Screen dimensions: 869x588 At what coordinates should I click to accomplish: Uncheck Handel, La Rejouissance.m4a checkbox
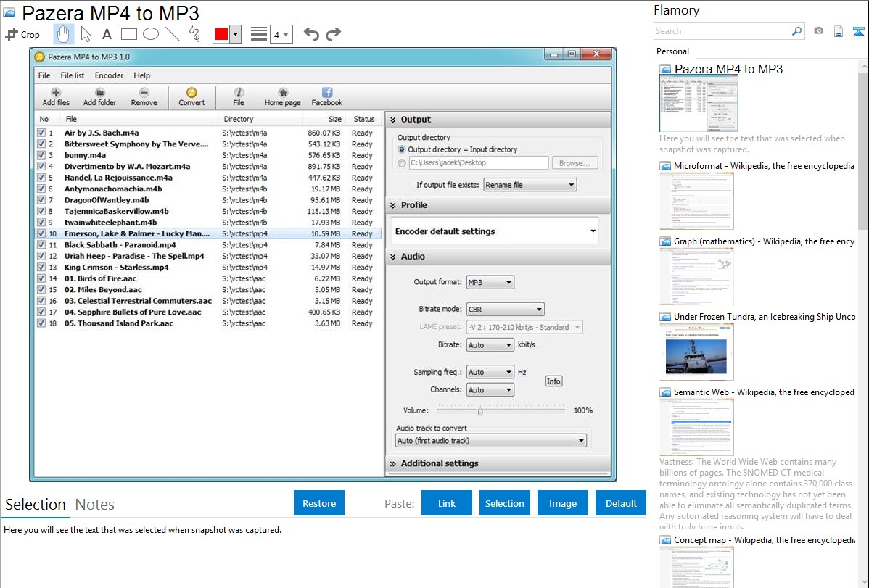tap(41, 178)
